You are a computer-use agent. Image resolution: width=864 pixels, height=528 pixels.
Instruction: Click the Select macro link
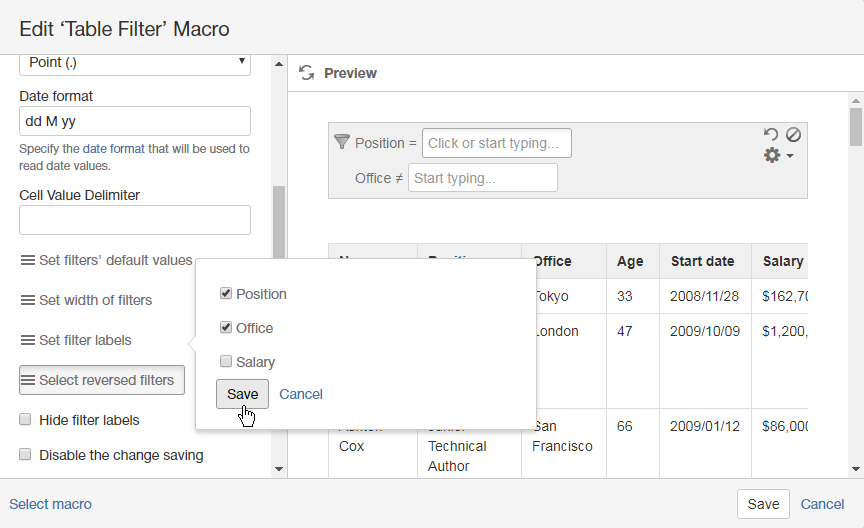pos(50,504)
